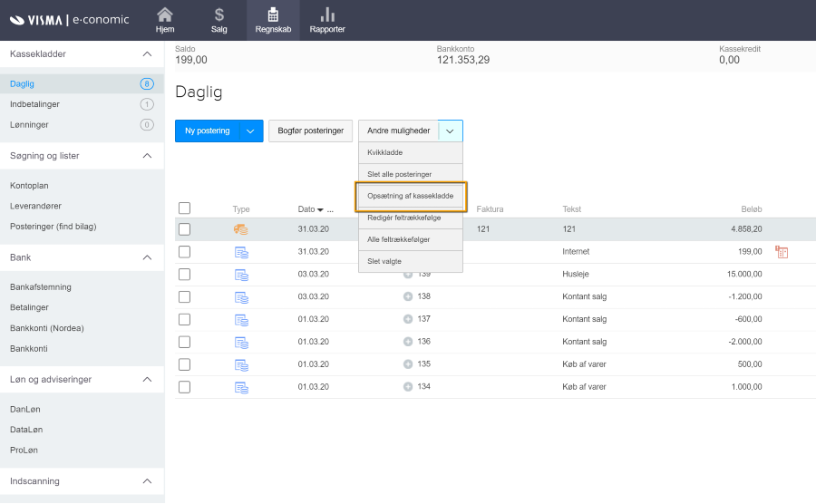Open Kontoplan in the sidebar

29,186
